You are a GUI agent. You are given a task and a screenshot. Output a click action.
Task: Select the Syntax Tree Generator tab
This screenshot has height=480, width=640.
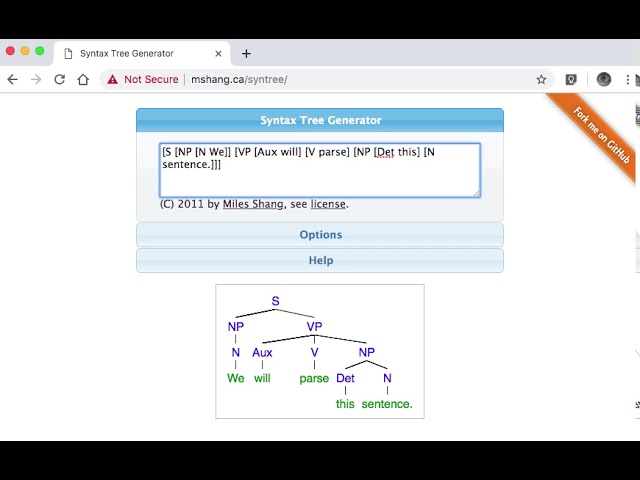[x=141, y=53]
